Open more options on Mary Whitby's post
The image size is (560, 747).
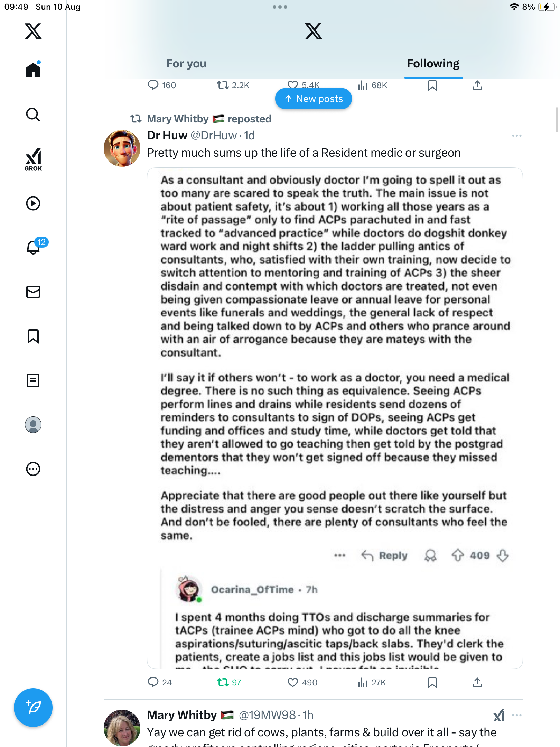point(516,715)
